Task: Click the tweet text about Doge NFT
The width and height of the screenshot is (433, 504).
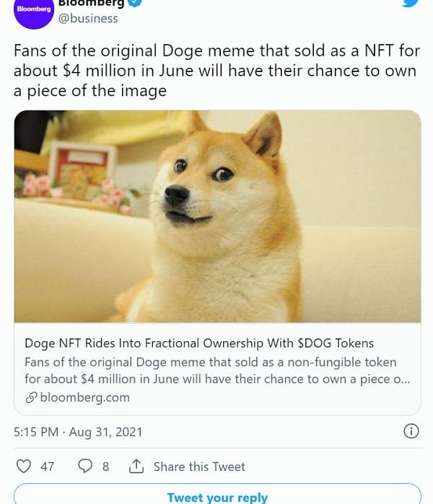Action: click(216, 71)
